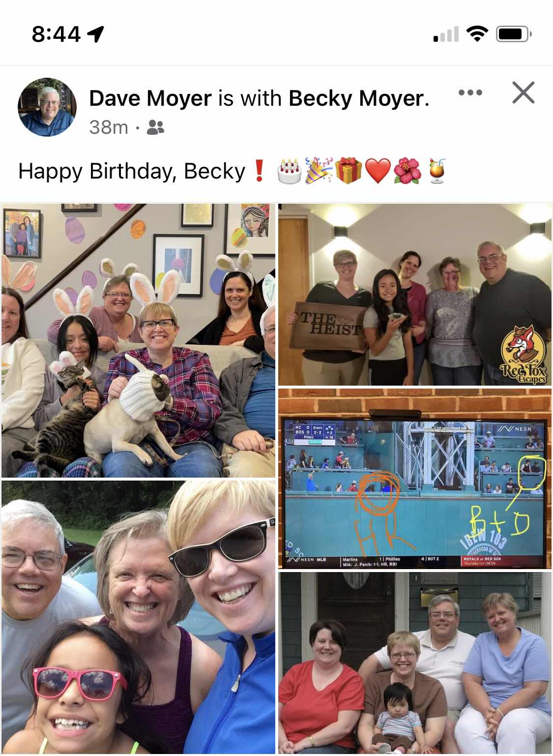Open The Heist escape room photo
The image size is (553, 756).
pyautogui.click(x=415, y=295)
